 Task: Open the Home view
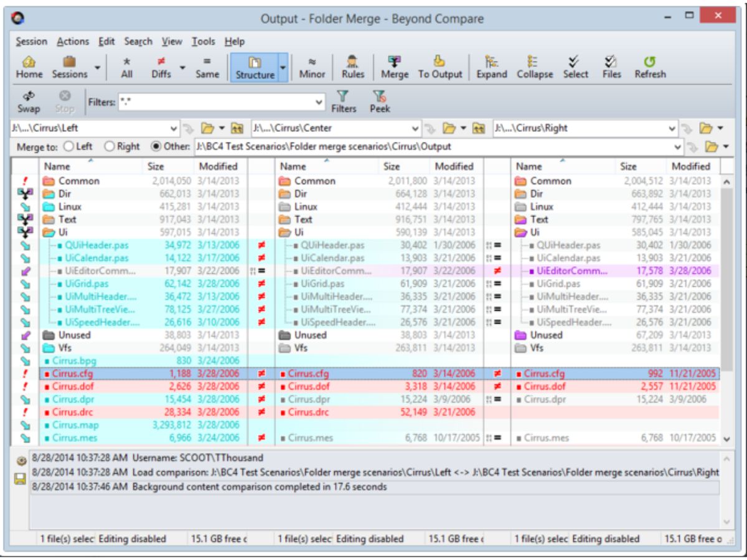coord(29,67)
